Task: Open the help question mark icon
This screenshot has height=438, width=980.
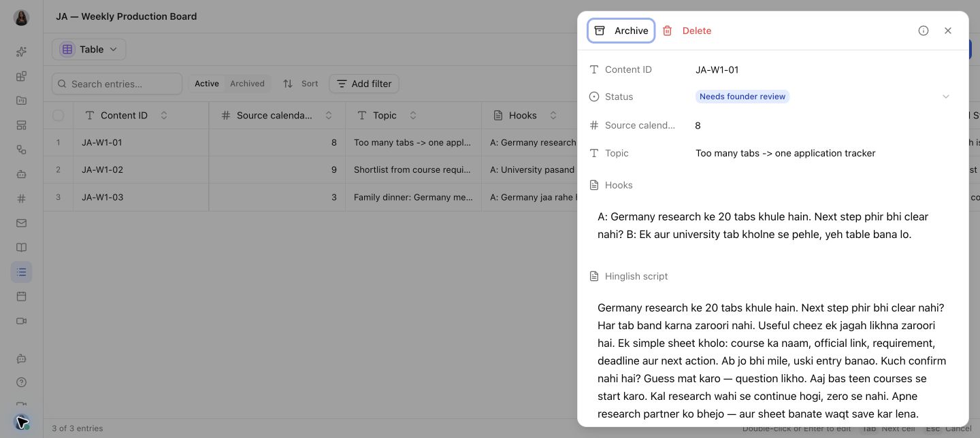Action: pyautogui.click(x=21, y=382)
